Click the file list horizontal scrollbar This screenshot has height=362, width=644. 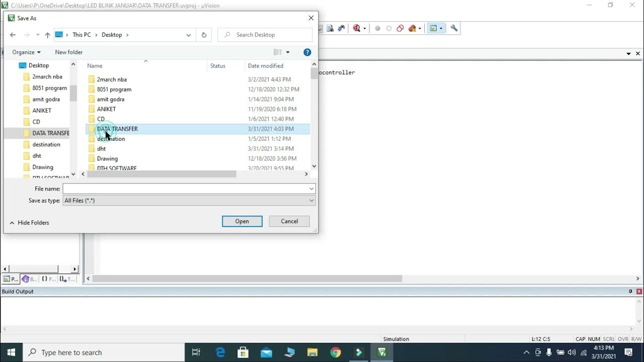(x=162, y=174)
